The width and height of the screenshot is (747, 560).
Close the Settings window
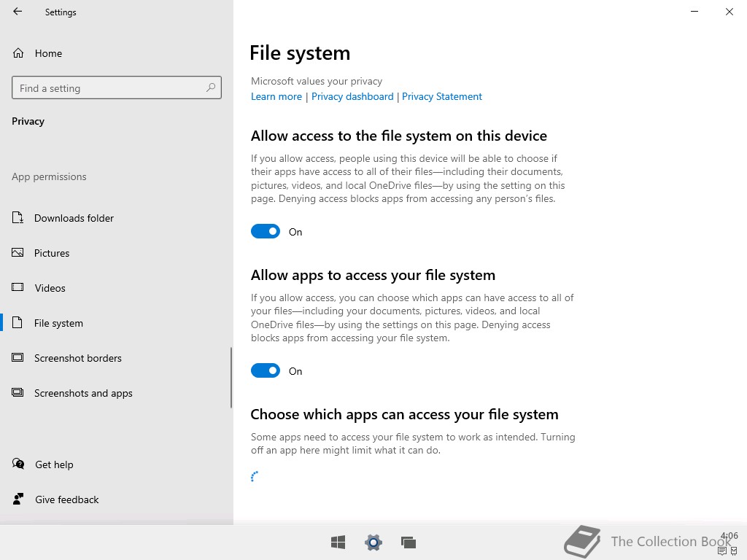pos(729,12)
